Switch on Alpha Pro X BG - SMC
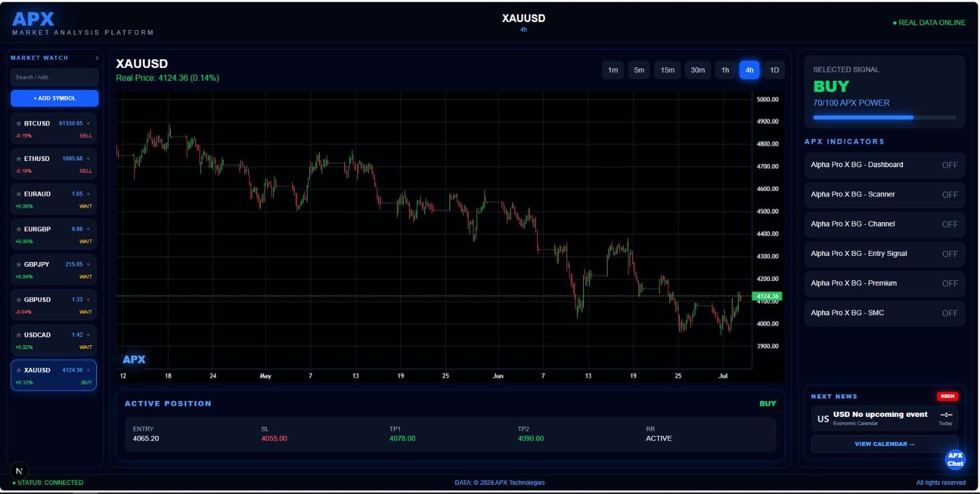The width and height of the screenshot is (980, 494). (x=884, y=313)
